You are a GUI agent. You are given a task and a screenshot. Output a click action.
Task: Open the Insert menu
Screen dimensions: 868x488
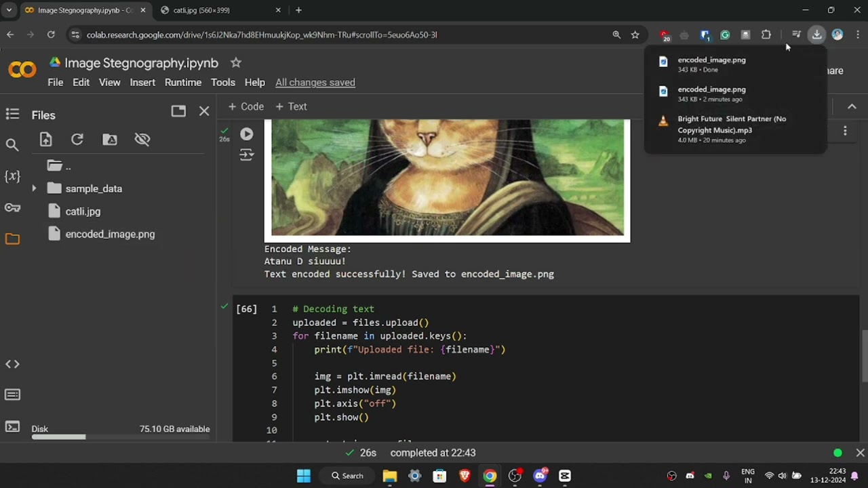pyautogui.click(x=142, y=82)
